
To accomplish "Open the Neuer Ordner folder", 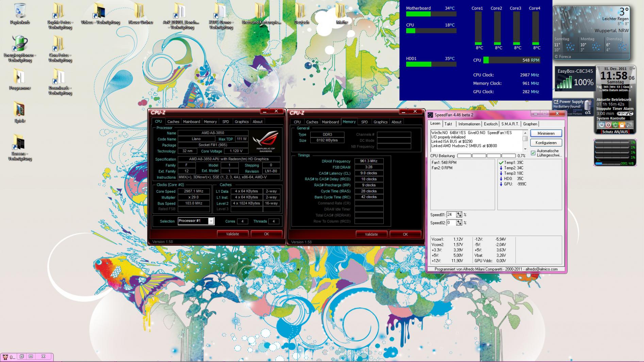I will coord(141,14).
